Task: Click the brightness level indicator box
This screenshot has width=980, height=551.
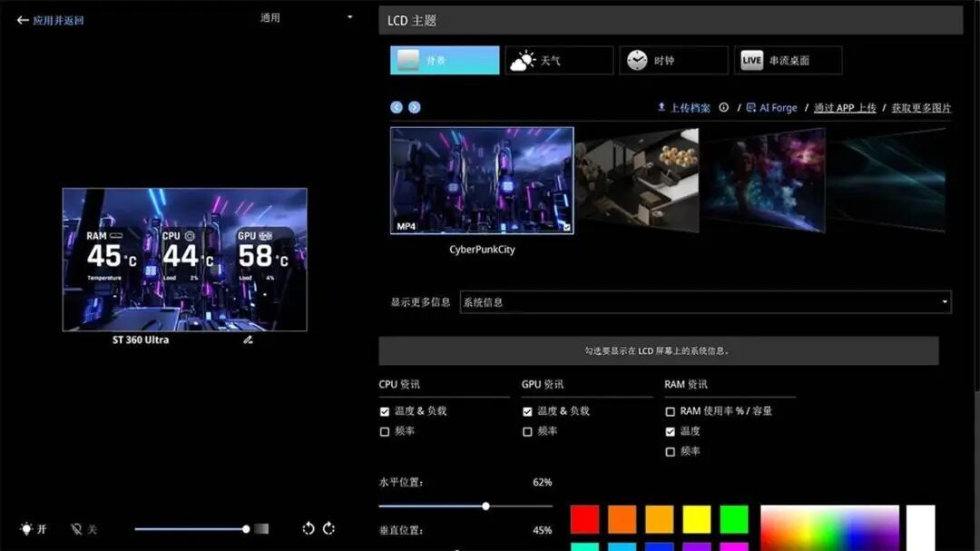Action: point(261,529)
